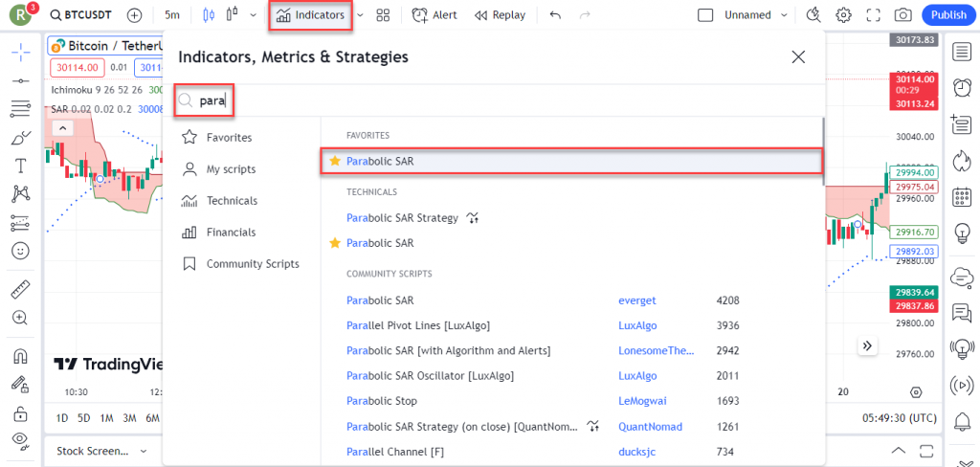Select the ruler measure tool
Viewport: 980px width, 467px height.
(21, 289)
